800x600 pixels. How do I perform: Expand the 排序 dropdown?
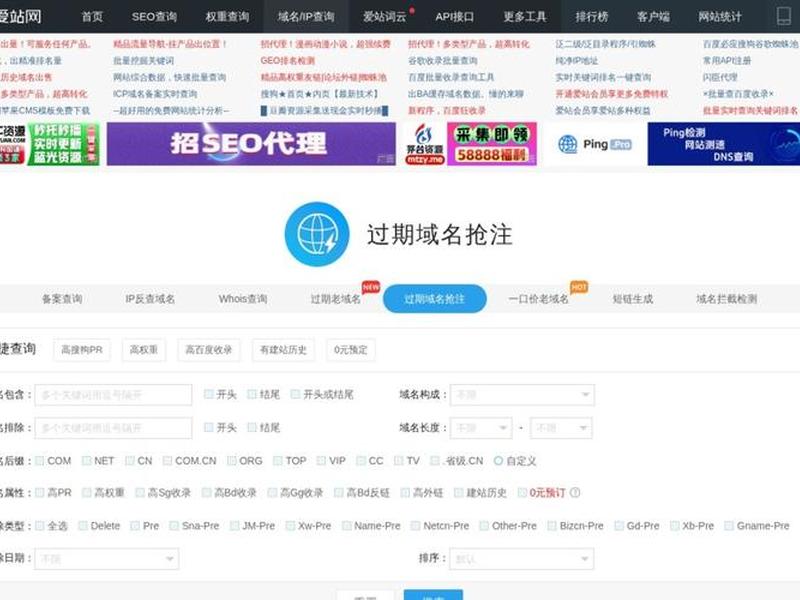point(521,559)
